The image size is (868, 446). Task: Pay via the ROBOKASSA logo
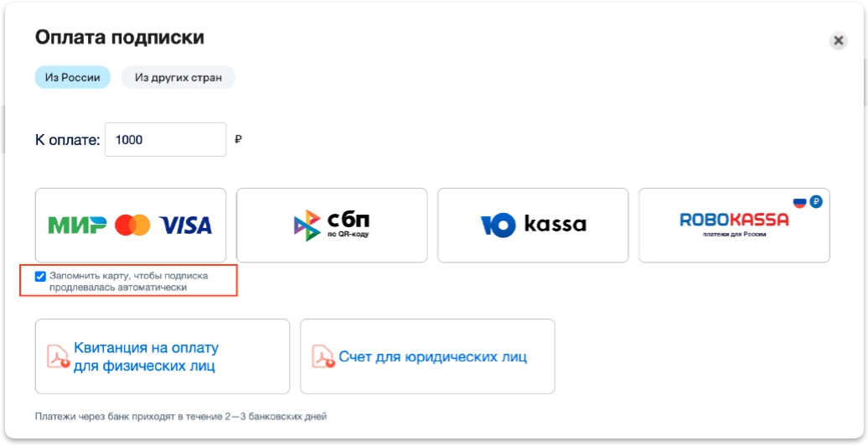(x=734, y=220)
